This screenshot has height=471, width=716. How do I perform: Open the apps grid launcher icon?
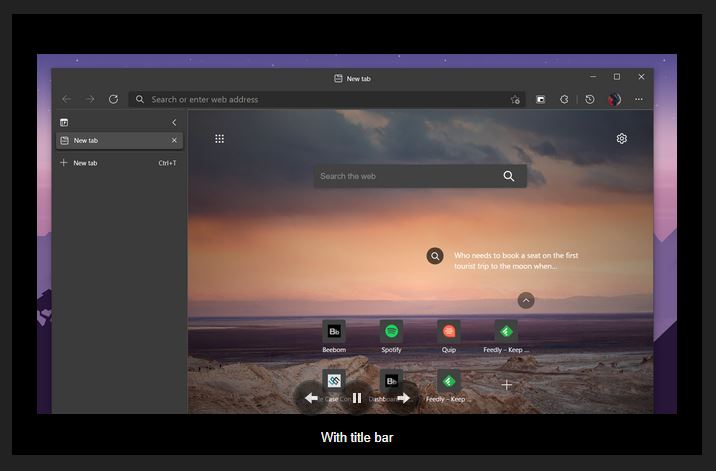point(219,139)
